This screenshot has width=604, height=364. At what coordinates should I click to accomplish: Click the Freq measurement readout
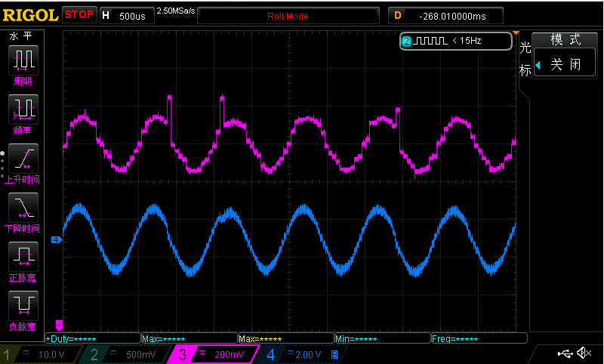tap(479, 338)
